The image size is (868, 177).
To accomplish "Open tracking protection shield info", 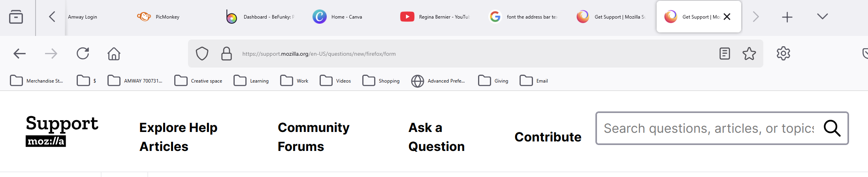I will point(202,53).
